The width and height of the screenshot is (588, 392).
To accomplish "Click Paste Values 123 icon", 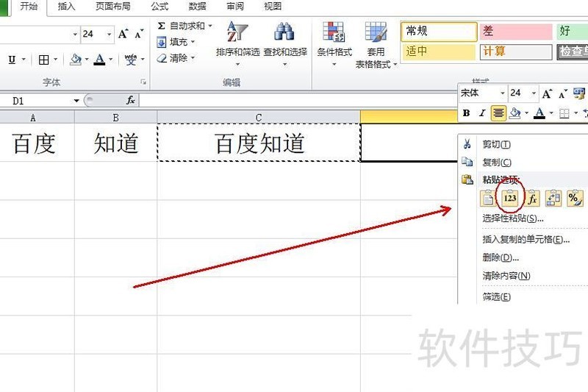I will pos(510,199).
